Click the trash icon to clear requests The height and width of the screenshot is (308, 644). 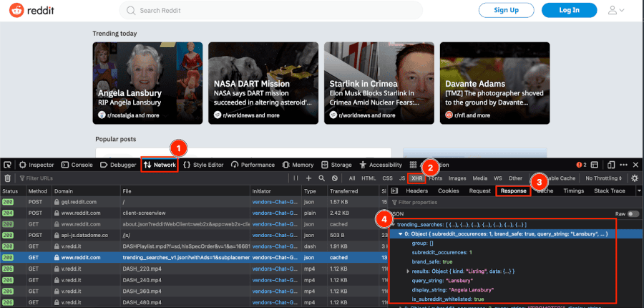pyautogui.click(x=7, y=178)
